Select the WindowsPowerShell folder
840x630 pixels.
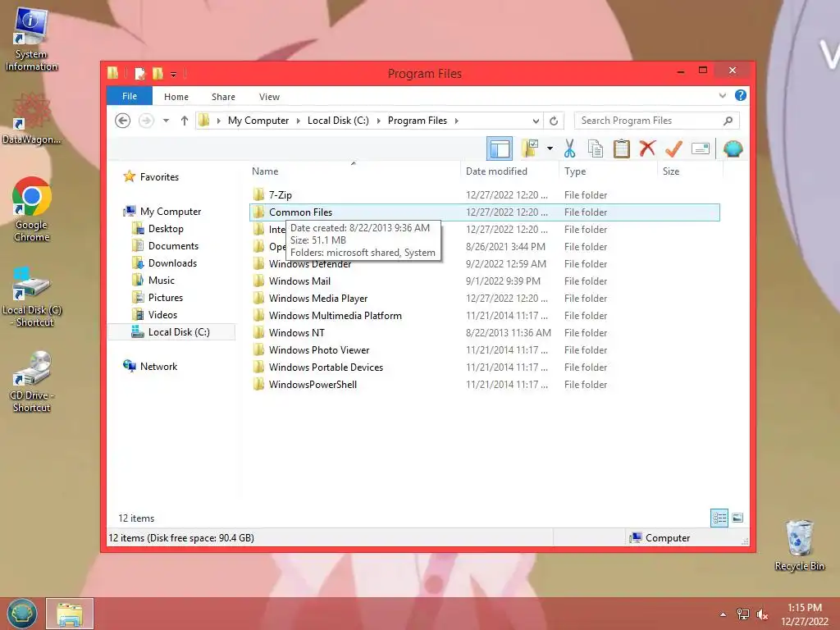pos(485,385)
